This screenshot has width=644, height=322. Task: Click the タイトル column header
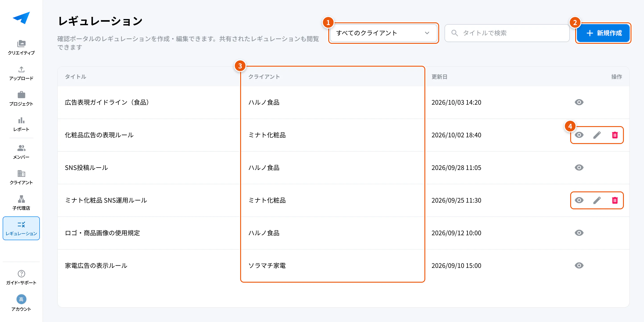(x=76, y=77)
